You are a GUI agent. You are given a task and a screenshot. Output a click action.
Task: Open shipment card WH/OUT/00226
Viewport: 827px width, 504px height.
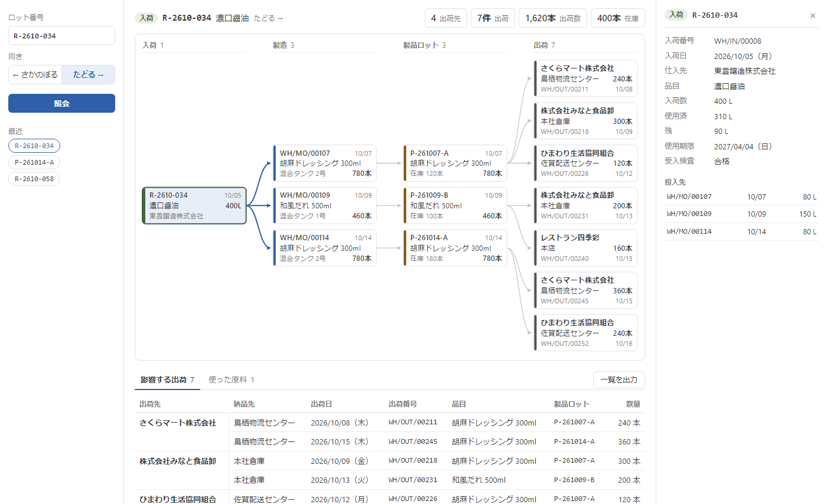coord(586,163)
